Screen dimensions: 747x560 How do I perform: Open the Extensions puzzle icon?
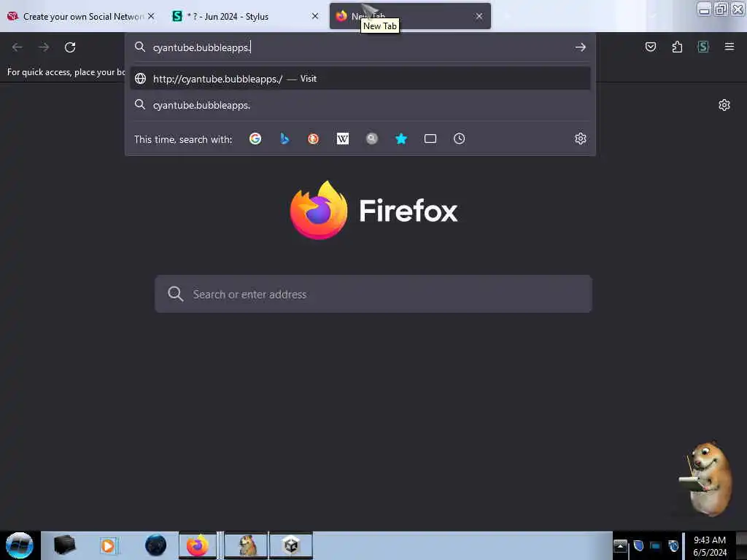tap(677, 47)
